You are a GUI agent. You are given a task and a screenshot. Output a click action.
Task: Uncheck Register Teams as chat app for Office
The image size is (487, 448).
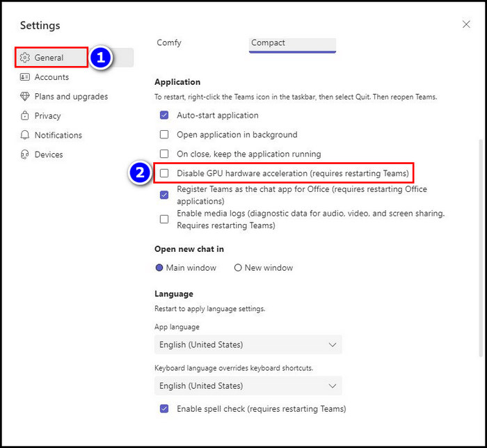click(164, 195)
